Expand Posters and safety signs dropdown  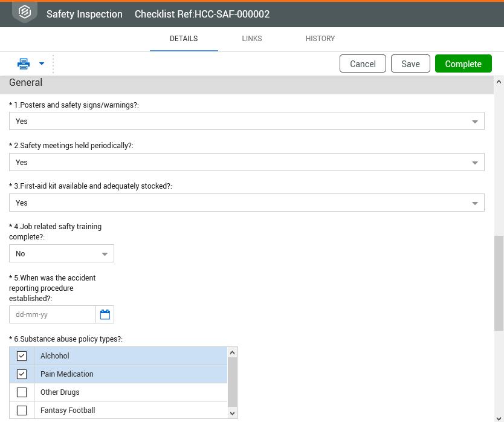(474, 122)
